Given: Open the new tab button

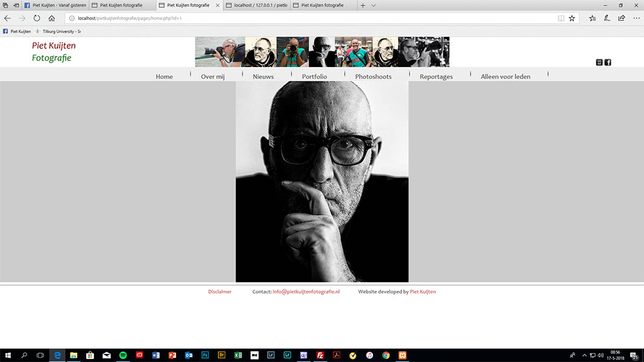Looking at the screenshot, I should (363, 5).
